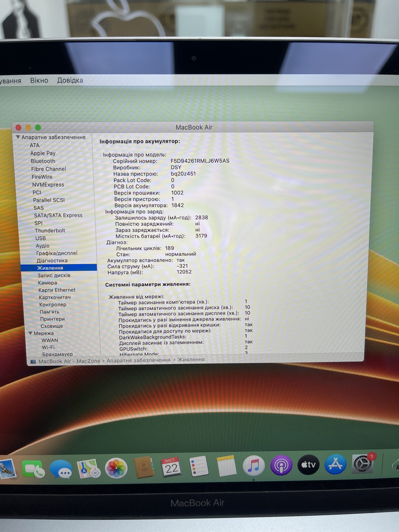This screenshot has height=532, width=399.
Task: Select WWAN under Мережа
Action: click(x=50, y=340)
